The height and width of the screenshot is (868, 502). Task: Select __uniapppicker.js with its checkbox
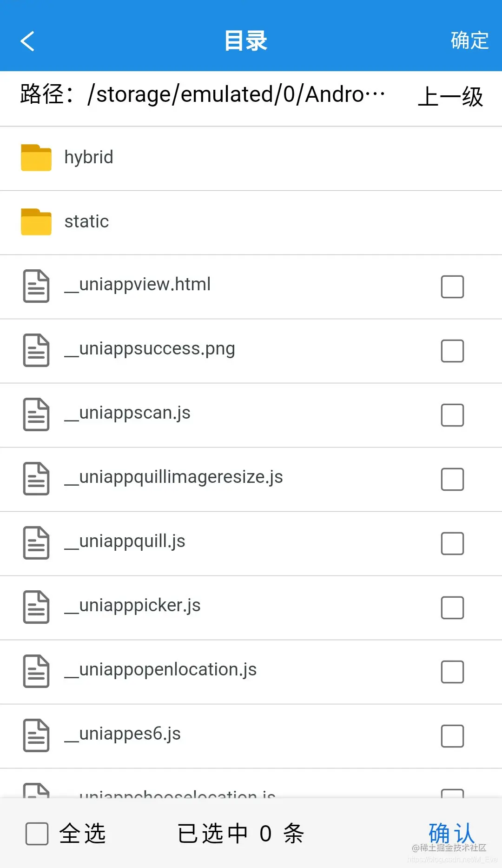point(452,608)
